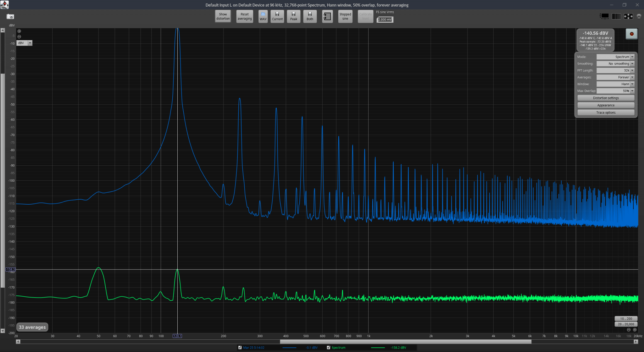
Task: Open the Smoothing dropdown
Action: 615,64
